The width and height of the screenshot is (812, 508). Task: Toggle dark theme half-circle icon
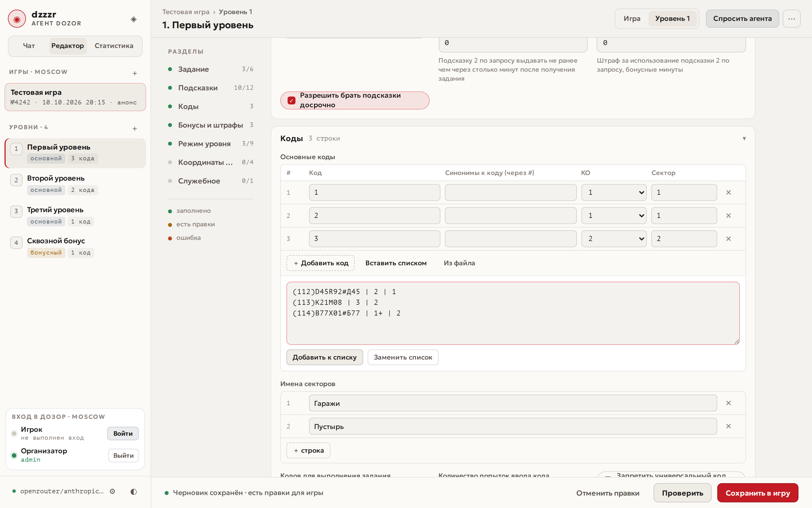click(134, 492)
